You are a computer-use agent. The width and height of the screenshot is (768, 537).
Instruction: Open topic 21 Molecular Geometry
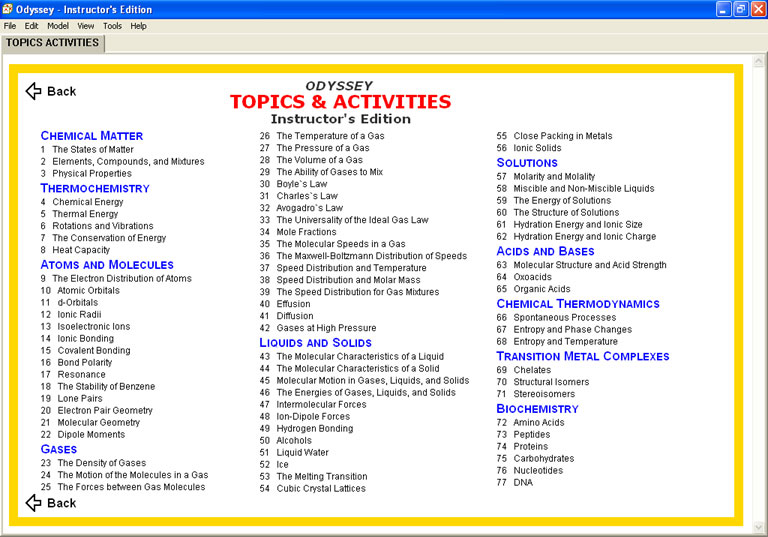[x=90, y=422]
